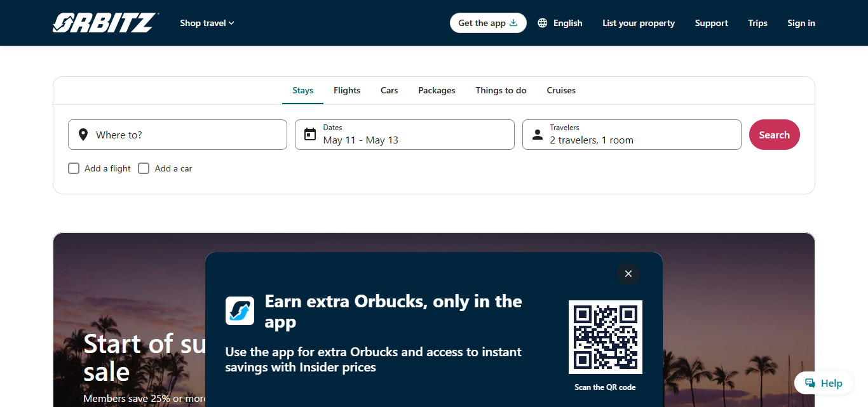
Task: Open the English language selector
Action: tap(560, 23)
